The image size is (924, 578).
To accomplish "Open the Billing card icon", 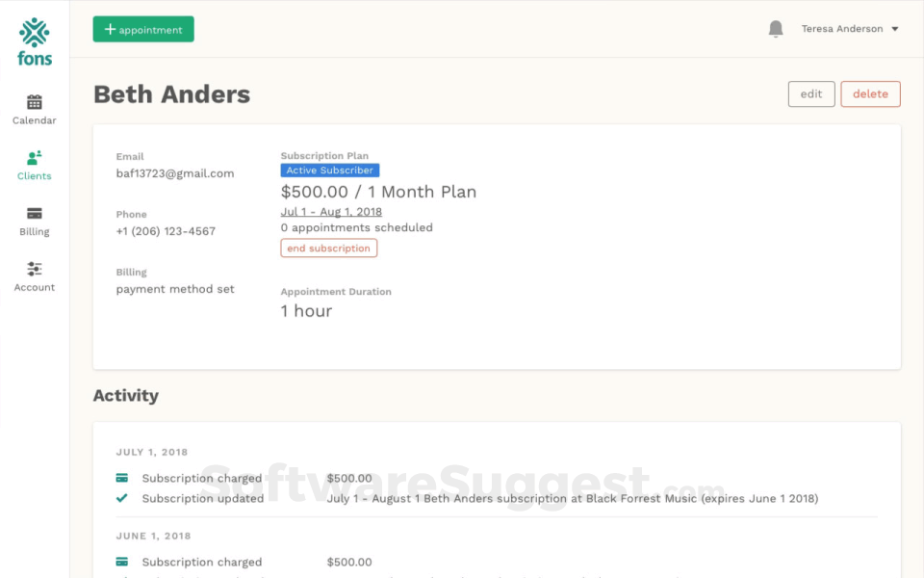I will (35, 214).
